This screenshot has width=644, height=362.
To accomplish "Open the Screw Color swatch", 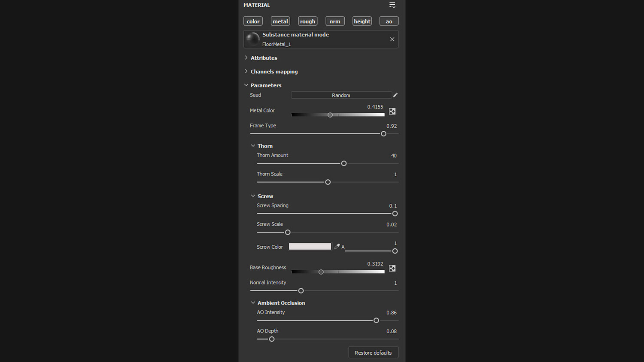I will pos(310,247).
